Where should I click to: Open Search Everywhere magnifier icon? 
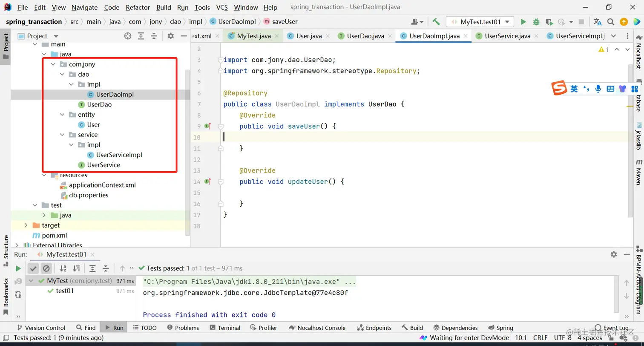[611, 22]
